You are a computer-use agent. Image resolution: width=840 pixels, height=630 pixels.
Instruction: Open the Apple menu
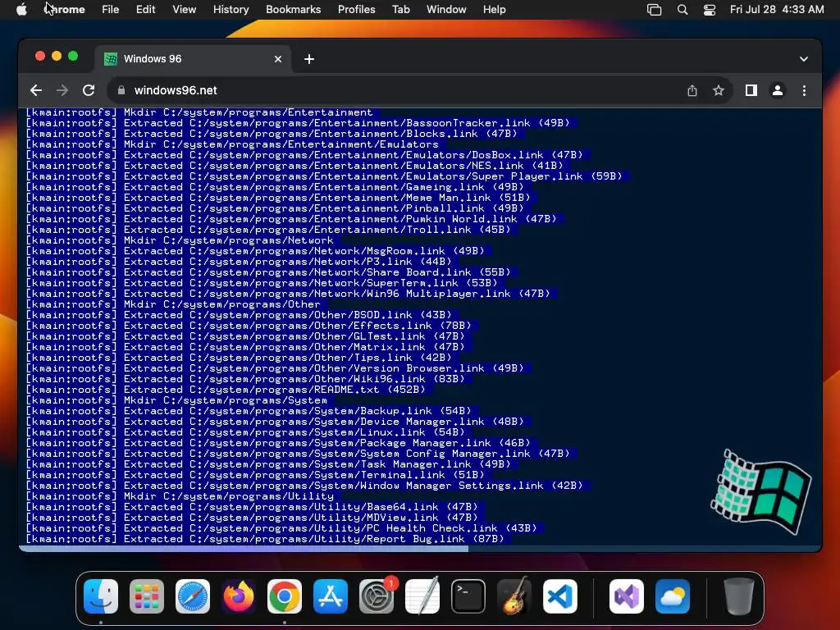pos(21,10)
